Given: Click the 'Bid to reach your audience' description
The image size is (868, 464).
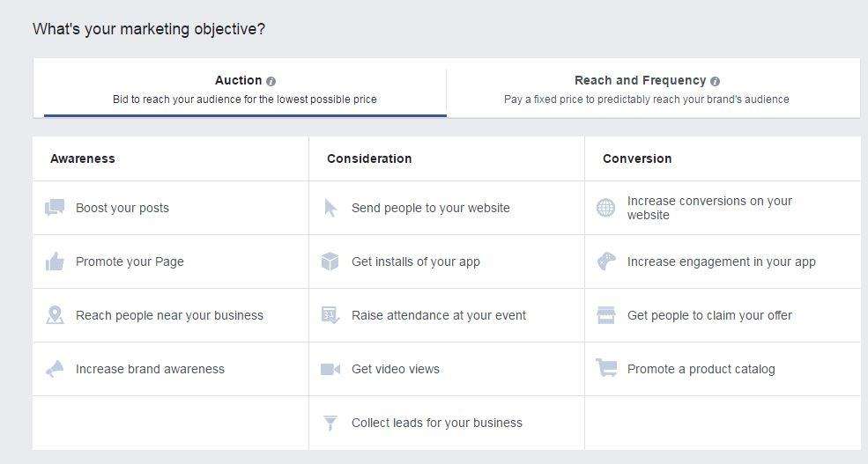Looking at the screenshot, I should [x=245, y=99].
